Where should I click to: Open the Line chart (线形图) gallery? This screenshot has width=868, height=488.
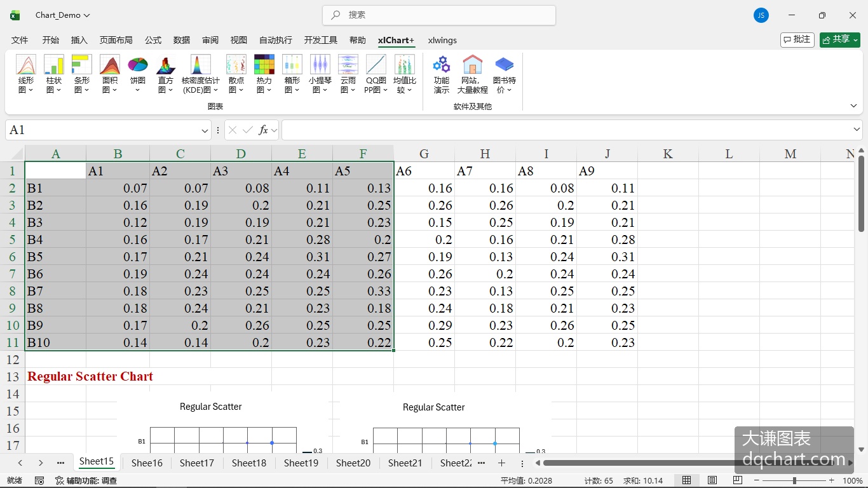coord(26,74)
